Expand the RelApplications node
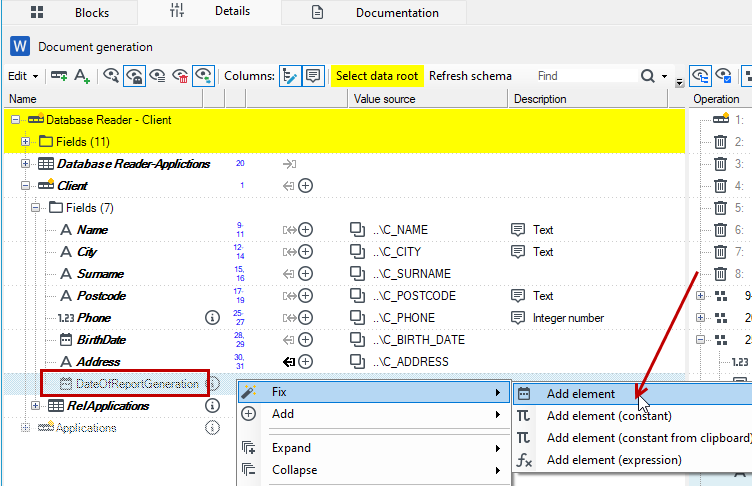 tap(35, 406)
